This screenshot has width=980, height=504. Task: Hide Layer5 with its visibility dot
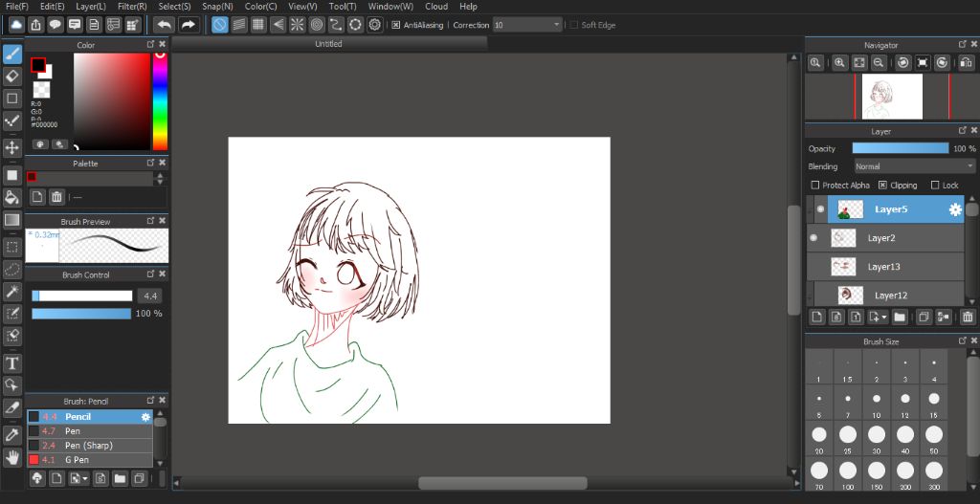(820, 209)
